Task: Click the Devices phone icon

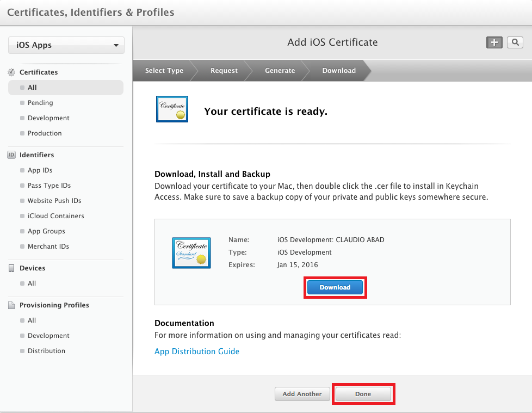Action: (x=11, y=268)
